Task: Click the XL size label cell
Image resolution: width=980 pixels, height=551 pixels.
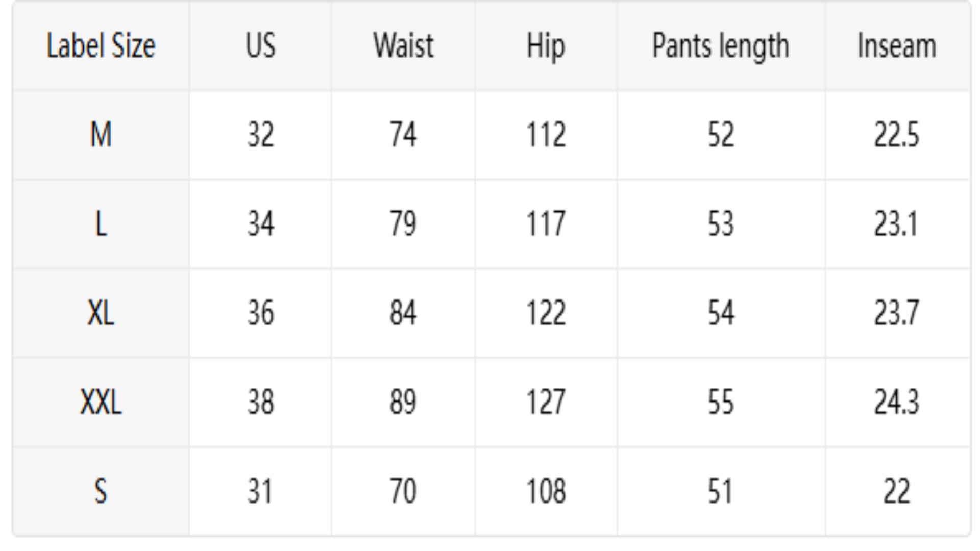Action: click(101, 313)
